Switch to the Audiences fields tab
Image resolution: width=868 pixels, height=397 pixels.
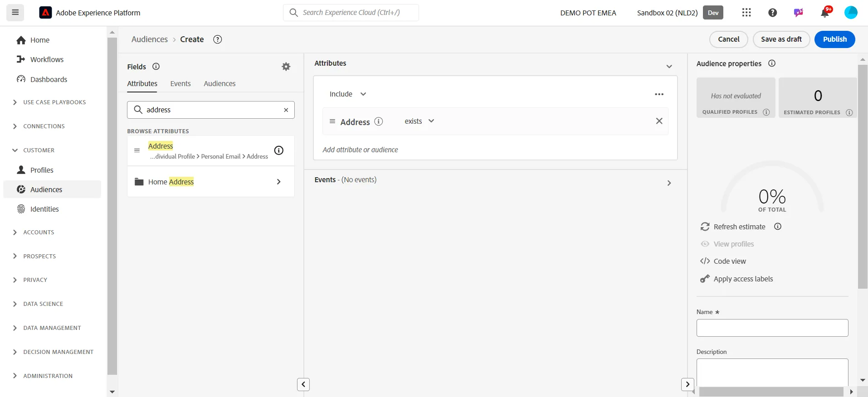point(219,84)
